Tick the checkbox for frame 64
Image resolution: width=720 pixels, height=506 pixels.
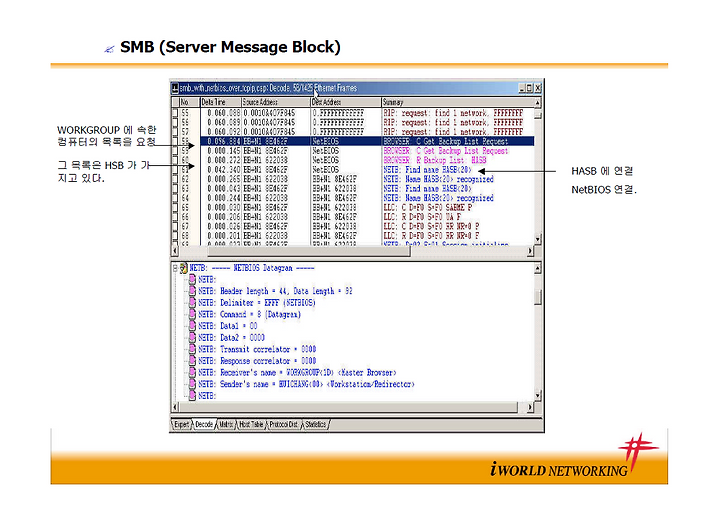pyautogui.click(x=175, y=198)
